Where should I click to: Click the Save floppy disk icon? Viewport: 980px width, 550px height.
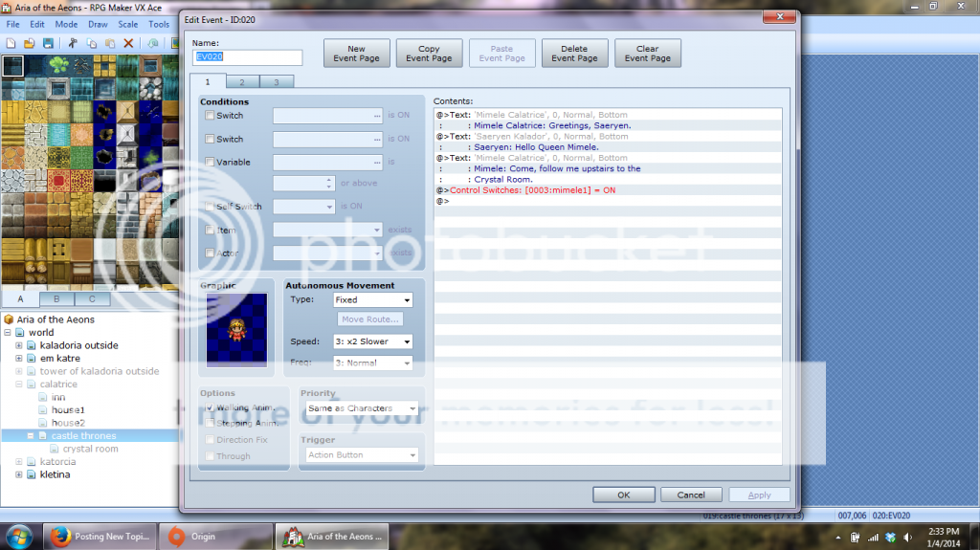tap(47, 43)
